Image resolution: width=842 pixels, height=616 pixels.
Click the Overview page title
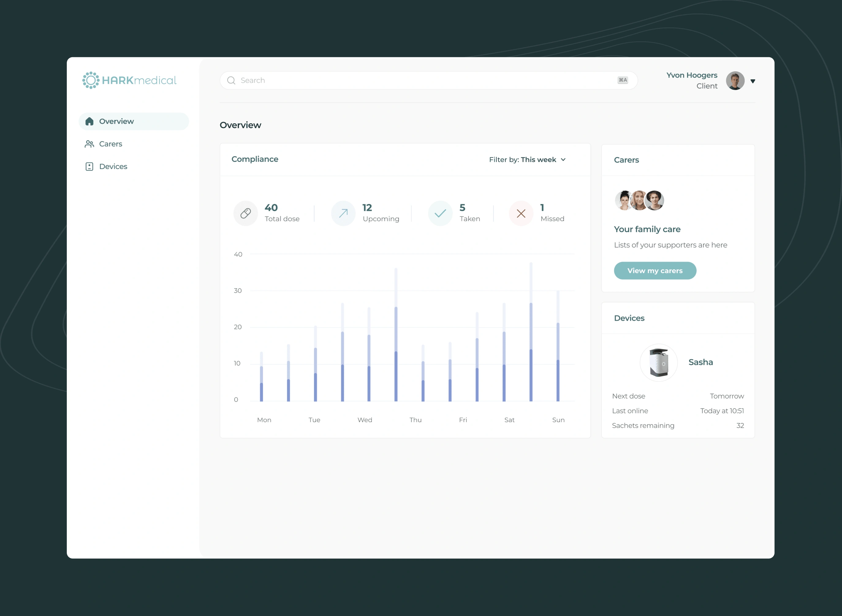(x=240, y=125)
